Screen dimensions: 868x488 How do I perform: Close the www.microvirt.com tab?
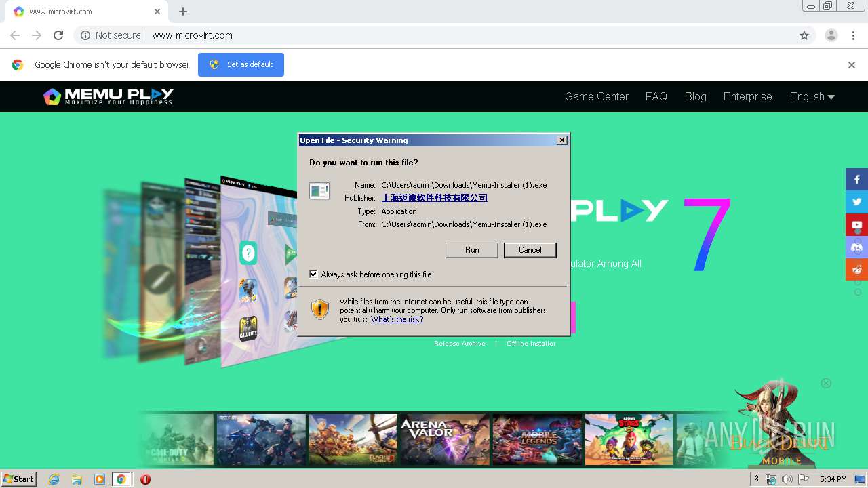157,12
